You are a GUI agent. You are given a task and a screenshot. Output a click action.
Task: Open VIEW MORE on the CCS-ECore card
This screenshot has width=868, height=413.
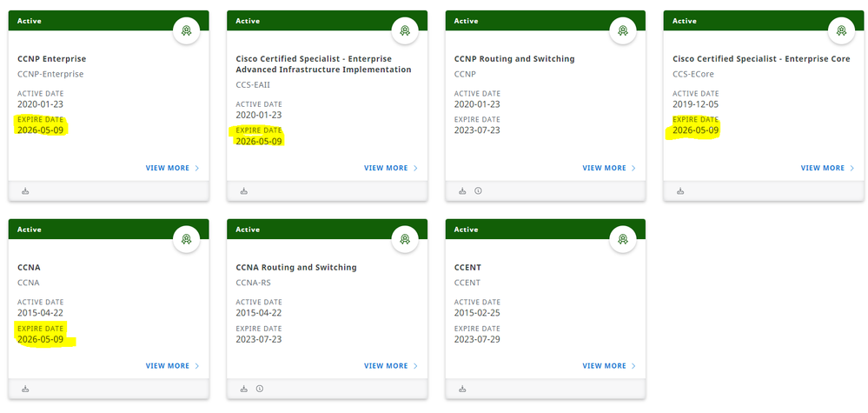click(x=827, y=168)
